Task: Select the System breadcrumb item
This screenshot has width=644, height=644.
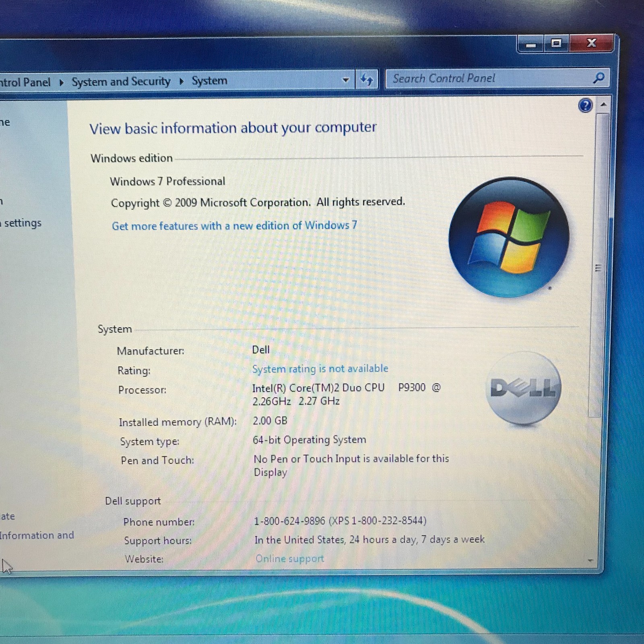Action: [x=209, y=81]
